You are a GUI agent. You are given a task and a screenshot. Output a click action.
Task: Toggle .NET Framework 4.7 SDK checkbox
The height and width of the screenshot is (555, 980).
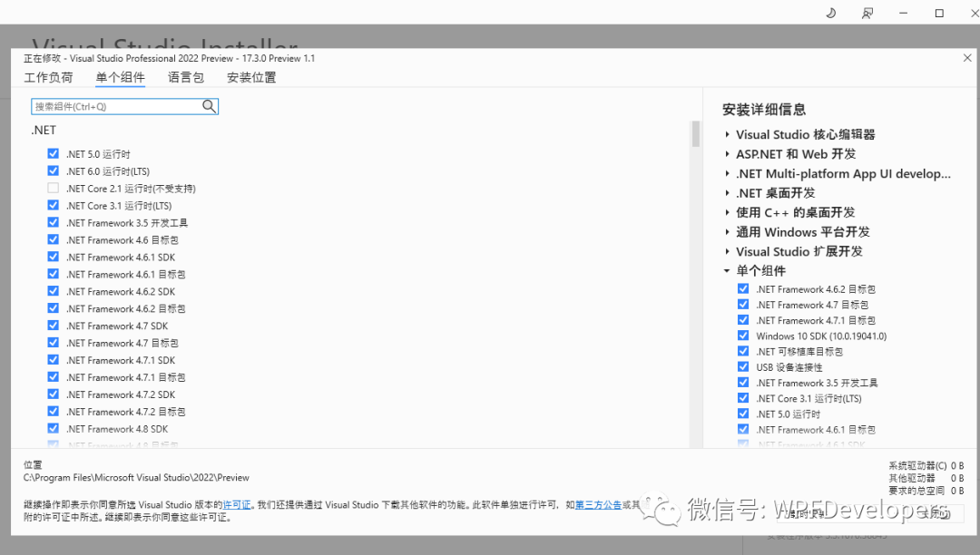click(54, 326)
